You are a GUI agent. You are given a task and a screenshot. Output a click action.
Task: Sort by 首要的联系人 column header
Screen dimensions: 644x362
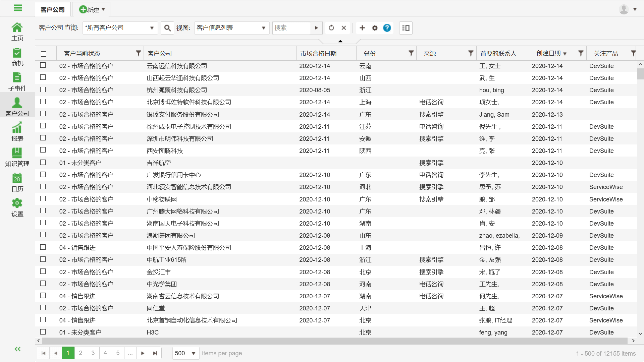click(x=498, y=54)
